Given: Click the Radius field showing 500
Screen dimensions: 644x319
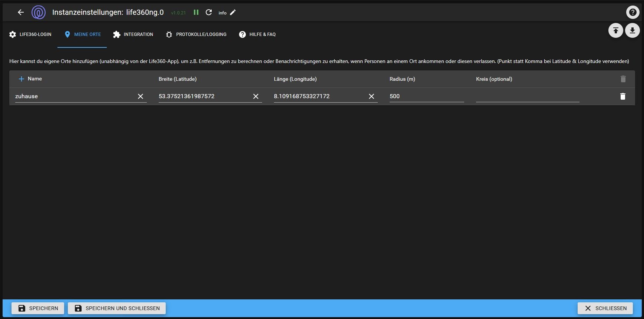Looking at the screenshot, I should (426, 96).
